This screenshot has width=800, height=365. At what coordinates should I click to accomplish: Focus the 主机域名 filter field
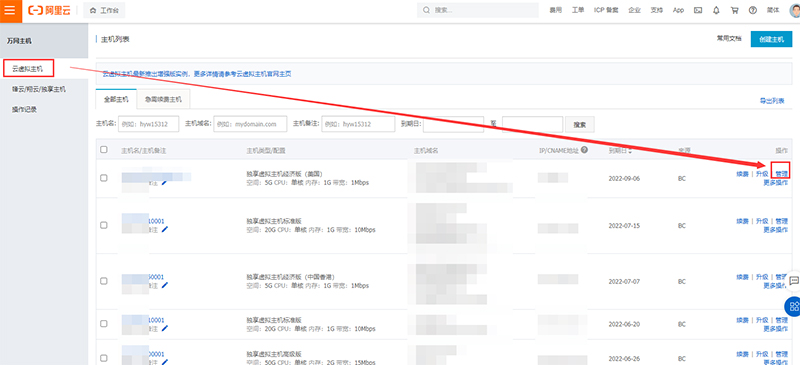click(251, 124)
